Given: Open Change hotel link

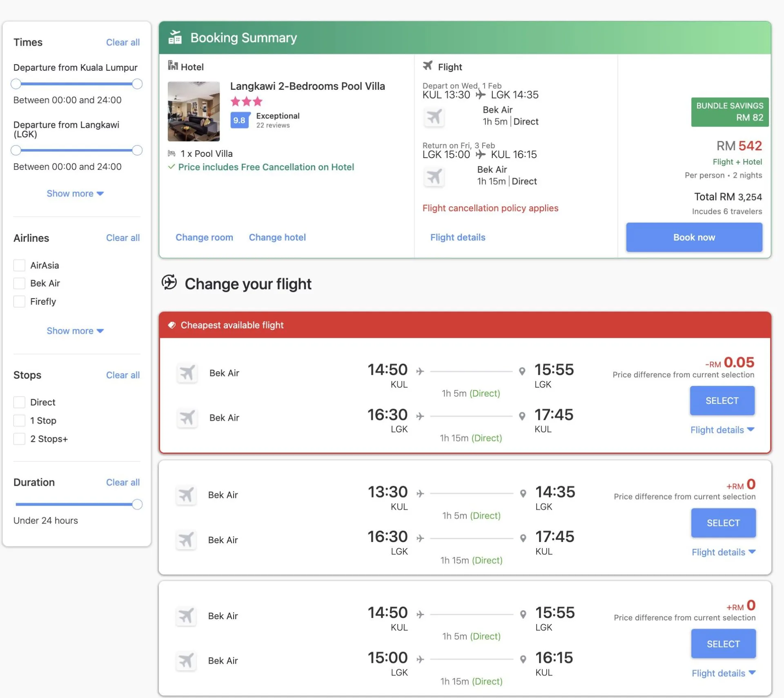Looking at the screenshot, I should [277, 237].
